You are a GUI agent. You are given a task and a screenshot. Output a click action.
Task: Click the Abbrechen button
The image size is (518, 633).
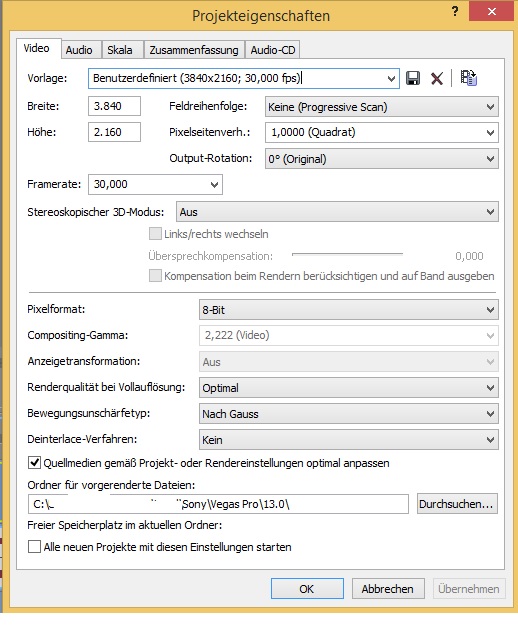(x=388, y=589)
